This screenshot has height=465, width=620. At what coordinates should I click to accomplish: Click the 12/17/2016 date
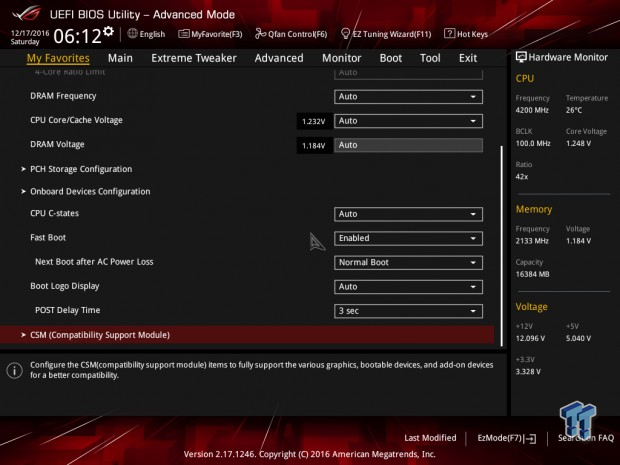30,33
